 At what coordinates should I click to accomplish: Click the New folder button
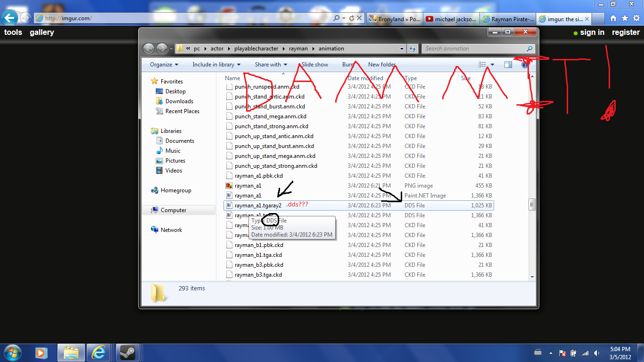pyautogui.click(x=382, y=65)
